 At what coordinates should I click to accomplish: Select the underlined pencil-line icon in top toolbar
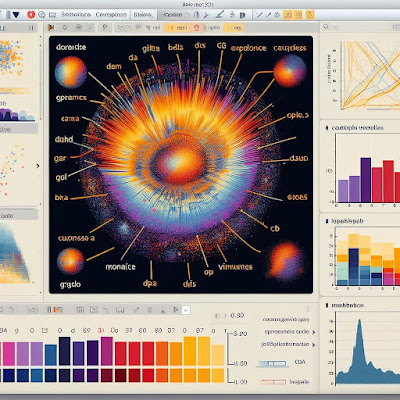[219, 15]
